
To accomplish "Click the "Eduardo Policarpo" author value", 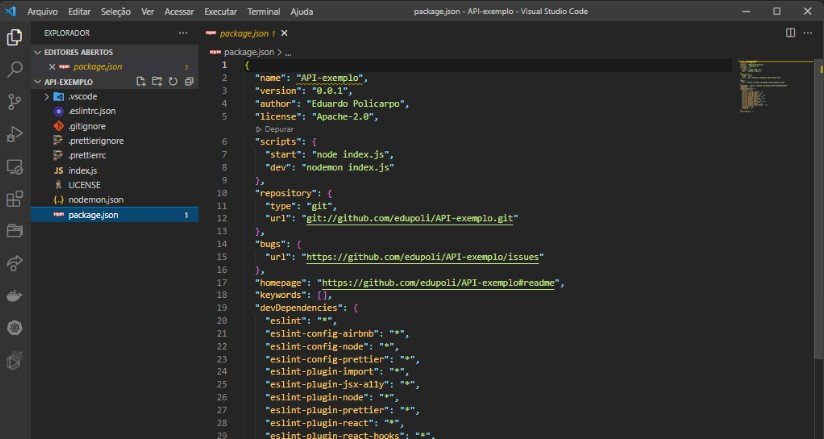I will pyautogui.click(x=355, y=104).
